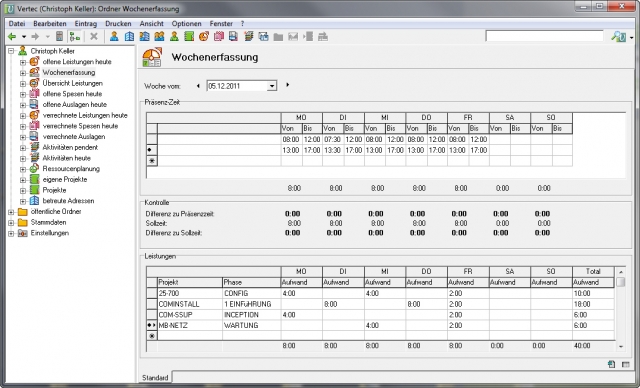Click the two persons toolbar icon
Viewport: 640px width, 388px height.
159,37
